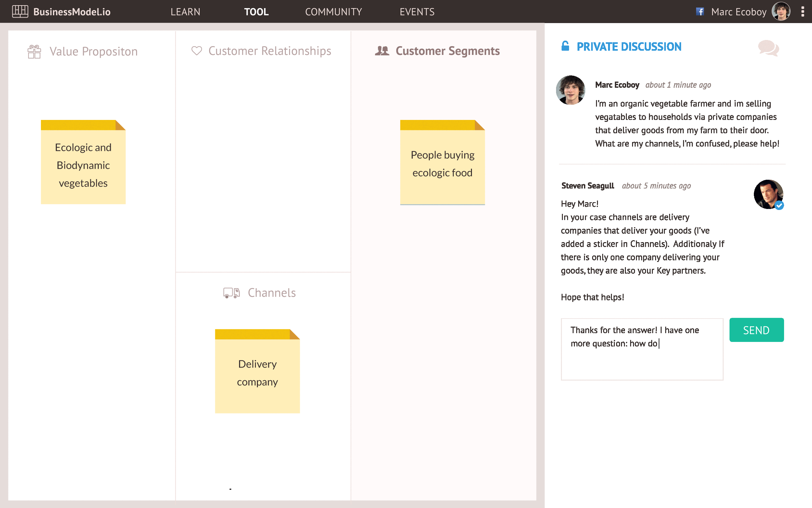Click Steven Seagull's verified badge

click(779, 205)
